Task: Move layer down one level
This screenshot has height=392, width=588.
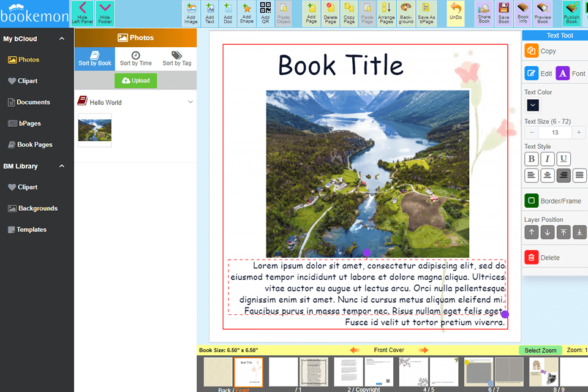Action: pyautogui.click(x=548, y=232)
